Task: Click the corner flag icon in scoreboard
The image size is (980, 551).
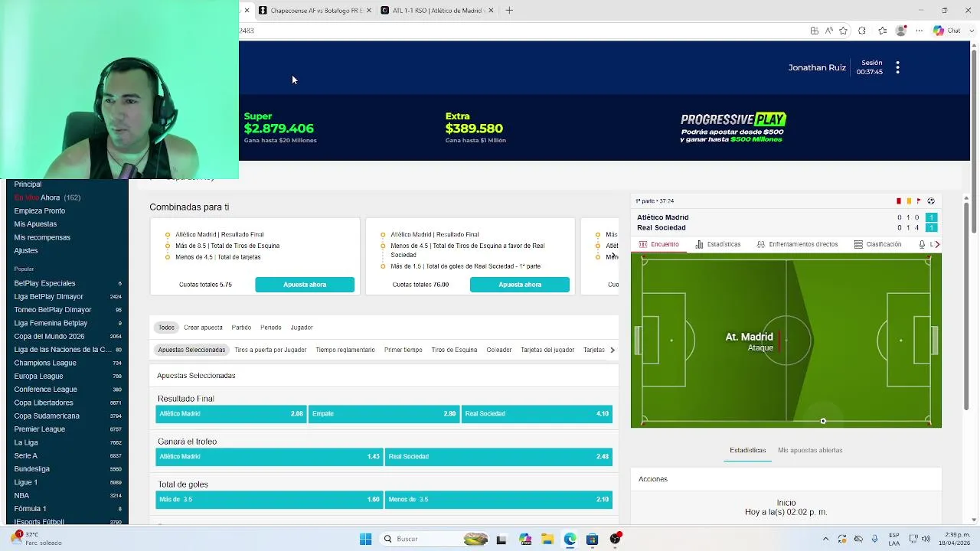Action: click(x=919, y=201)
